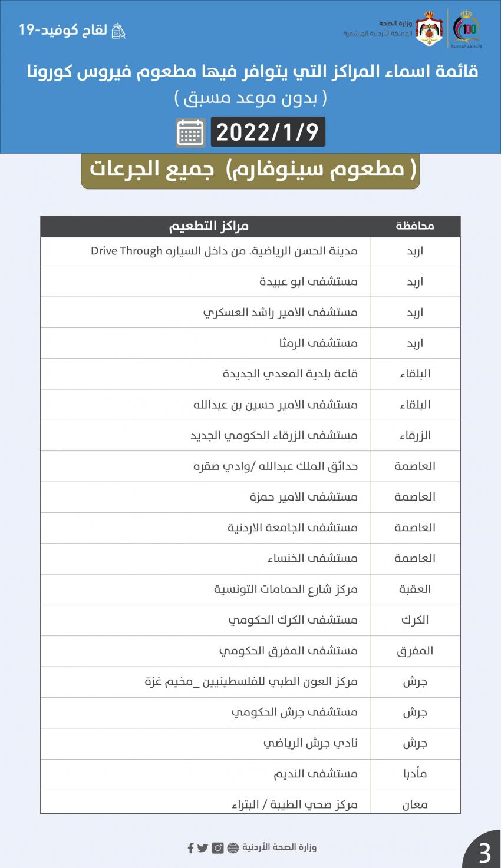The width and height of the screenshot is (501, 868).
Task: Click the page number 3 badge
Action: [x=484, y=852]
